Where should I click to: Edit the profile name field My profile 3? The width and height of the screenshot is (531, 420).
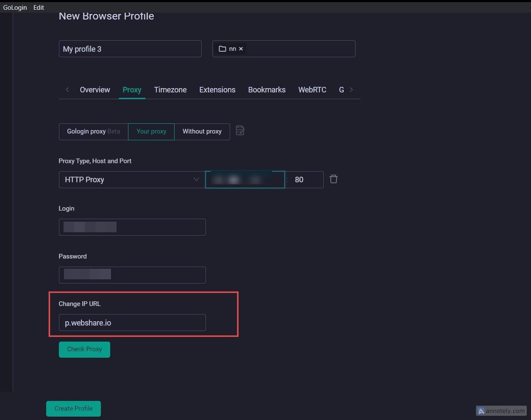pos(130,49)
